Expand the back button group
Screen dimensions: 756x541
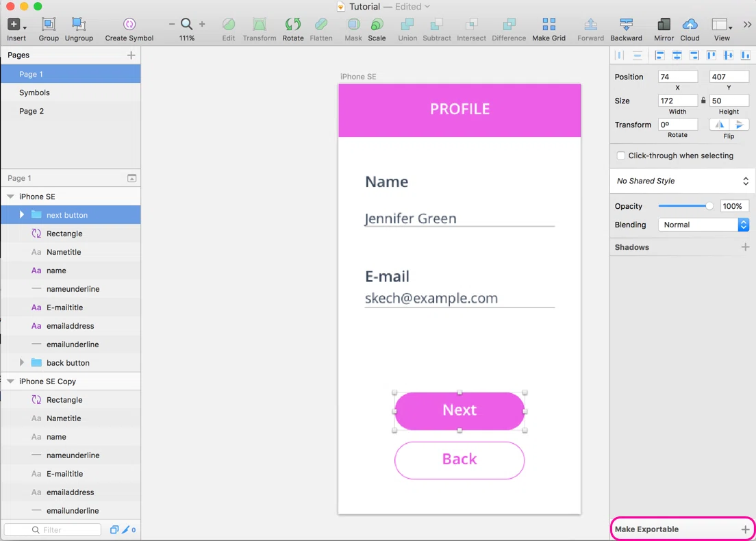(x=22, y=362)
